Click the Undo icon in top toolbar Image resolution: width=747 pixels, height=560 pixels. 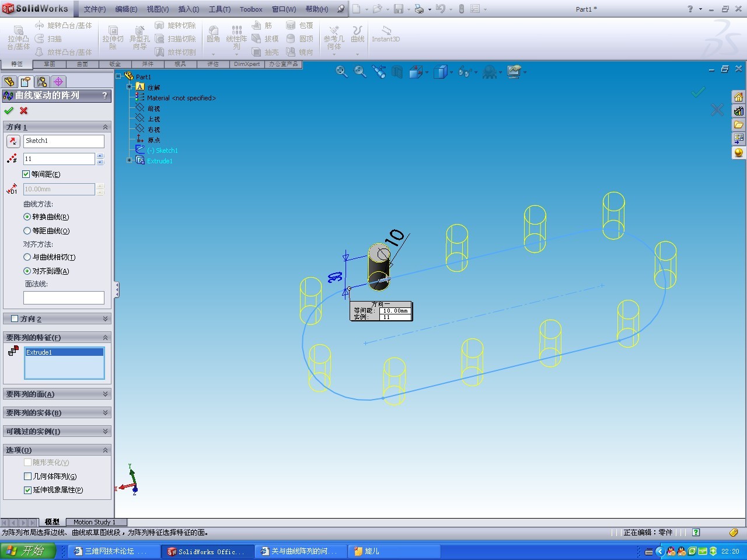(x=440, y=9)
